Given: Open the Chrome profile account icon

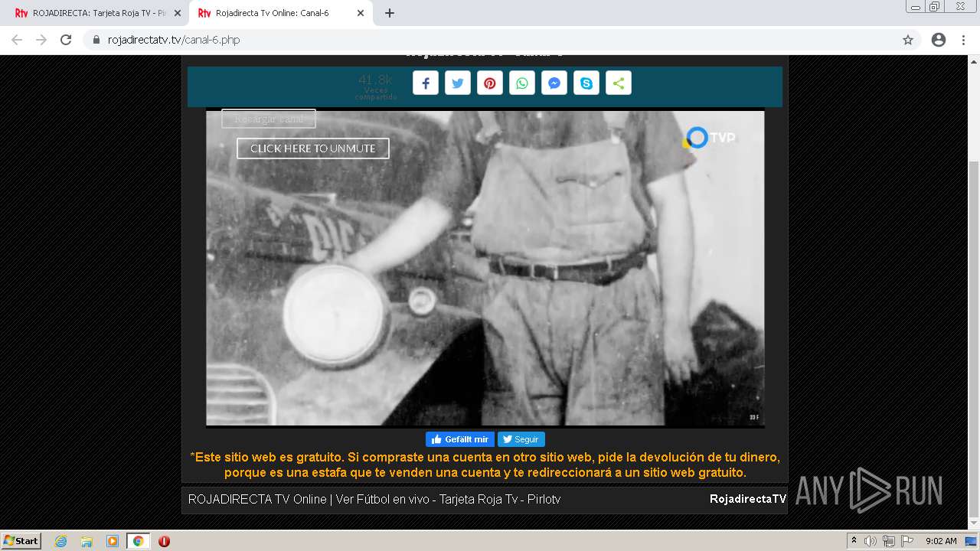Looking at the screenshot, I should 938,40.
